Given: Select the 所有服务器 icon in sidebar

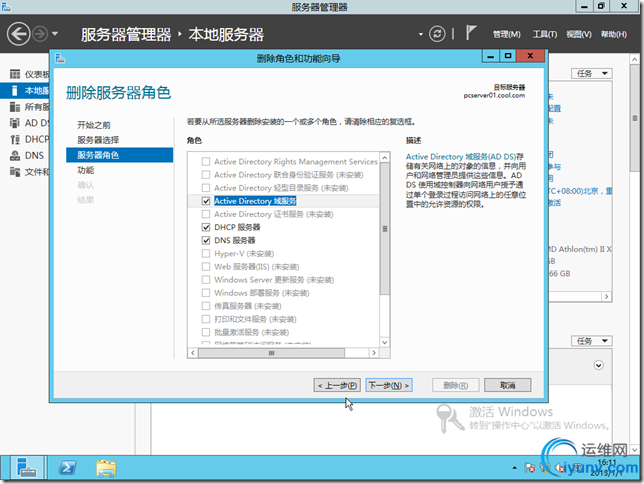Looking at the screenshot, I should click(15, 107).
